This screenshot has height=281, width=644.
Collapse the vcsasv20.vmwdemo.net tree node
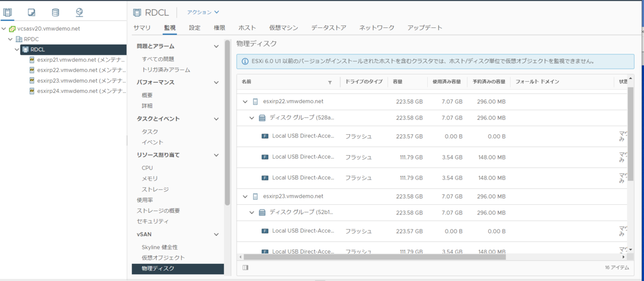point(4,28)
